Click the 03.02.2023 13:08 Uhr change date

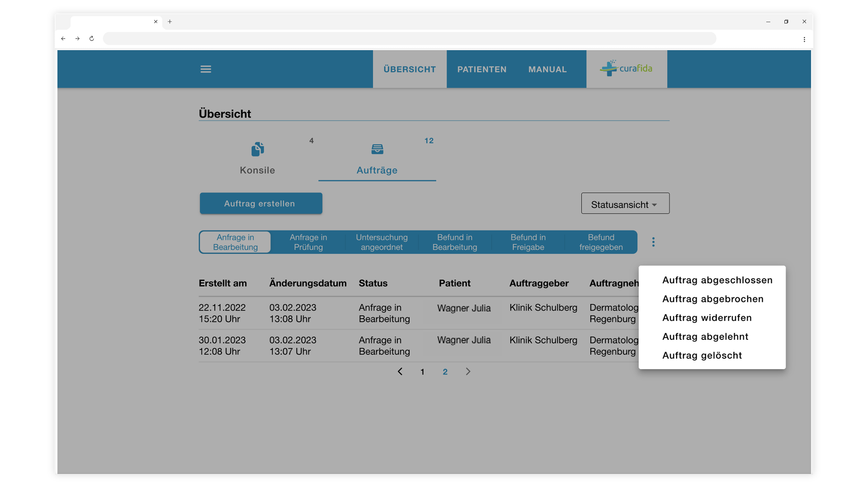click(x=293, y=313)
